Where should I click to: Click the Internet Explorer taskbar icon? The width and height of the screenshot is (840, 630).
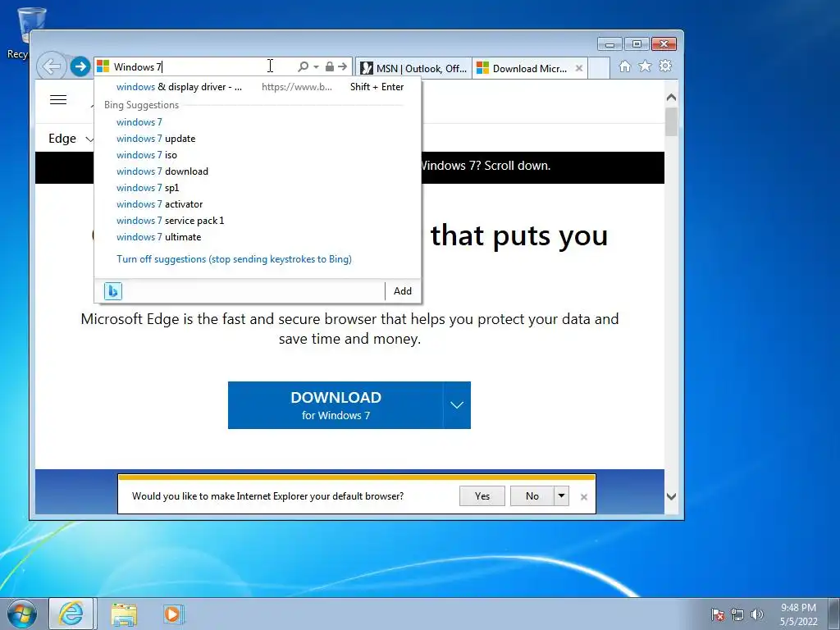[x=72, y=614]
